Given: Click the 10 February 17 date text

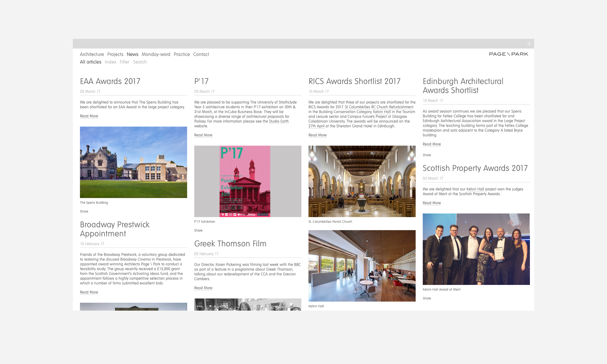Looking at the screenshot, I should coord(92,244).
